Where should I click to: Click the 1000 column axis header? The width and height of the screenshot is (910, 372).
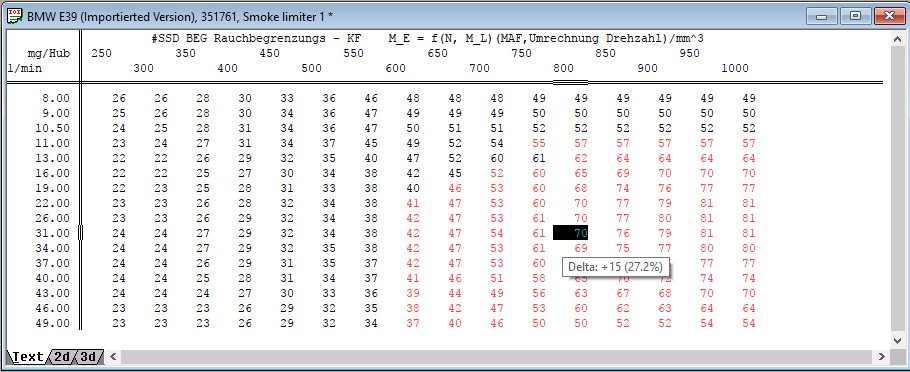pos(735,68)
